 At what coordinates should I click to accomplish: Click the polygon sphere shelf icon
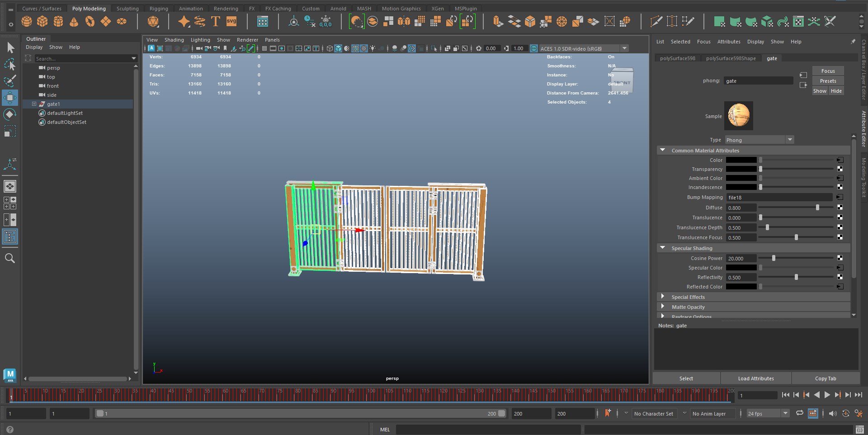[27, 21]
